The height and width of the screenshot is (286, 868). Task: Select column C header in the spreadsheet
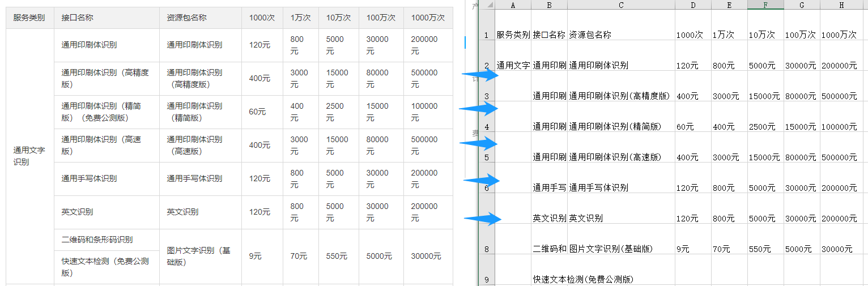[621, 5]
